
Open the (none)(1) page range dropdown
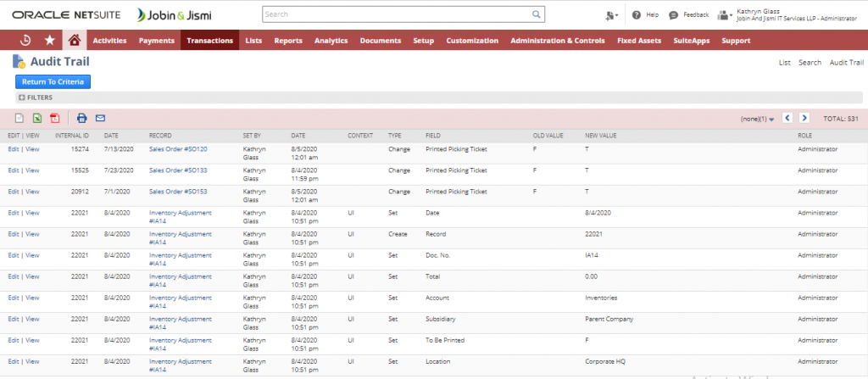click(x=757, y=120)
